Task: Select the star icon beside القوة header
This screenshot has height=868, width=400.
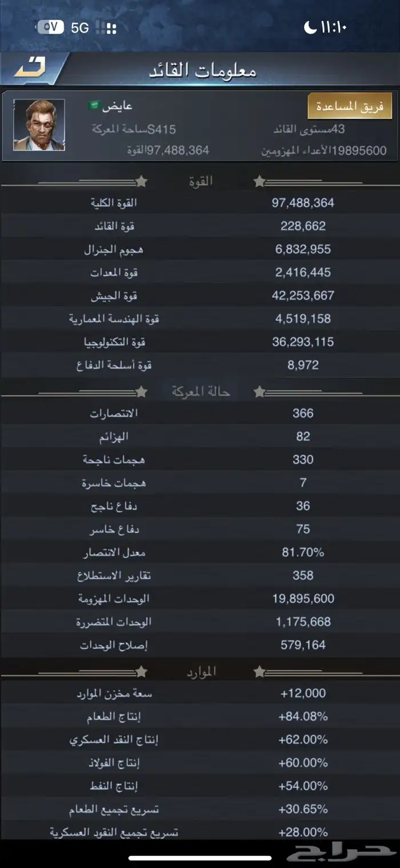Action: tap(140, 182)
